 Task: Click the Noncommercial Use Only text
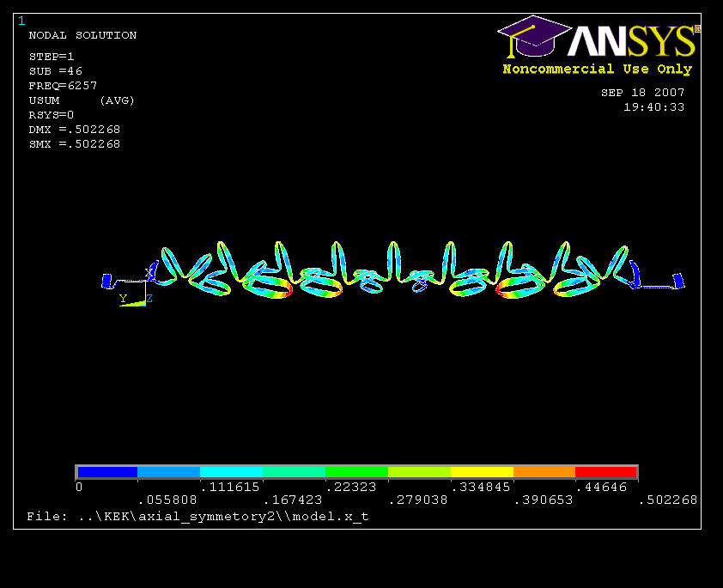[597, 70]
